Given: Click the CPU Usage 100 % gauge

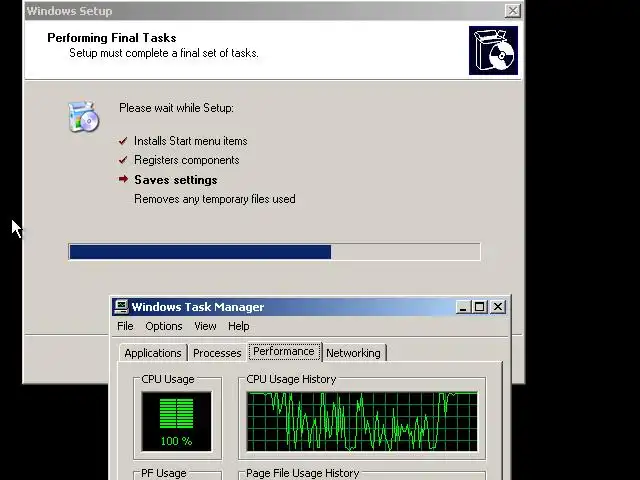Looking at the screenshot, I should tap(177, 422).
